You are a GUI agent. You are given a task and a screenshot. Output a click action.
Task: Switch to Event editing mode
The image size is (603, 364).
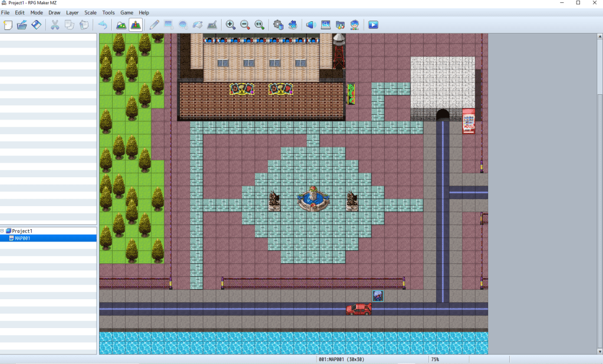coord(136,25)
